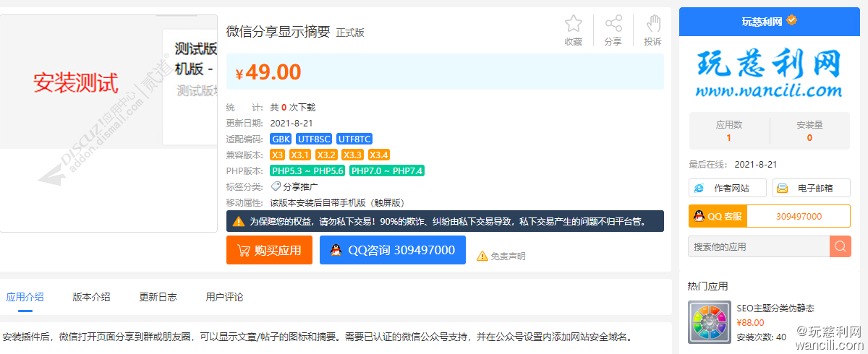Click the ¥88.00 price of SEO app

751,323
